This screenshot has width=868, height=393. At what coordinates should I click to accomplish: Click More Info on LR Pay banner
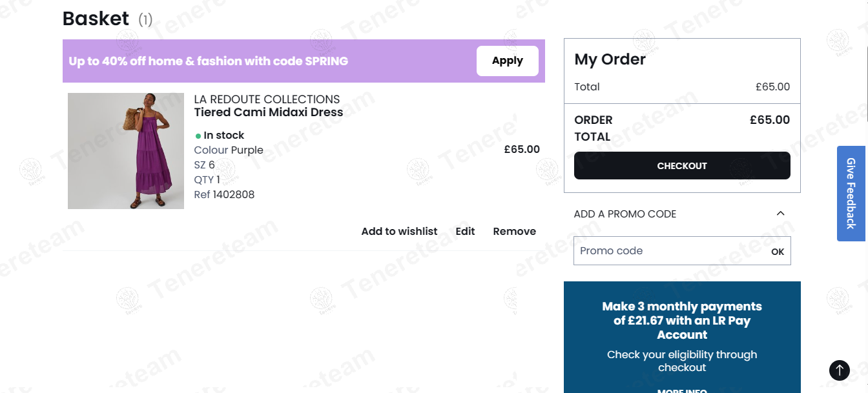pyautogui.click(x=682, y=390)
